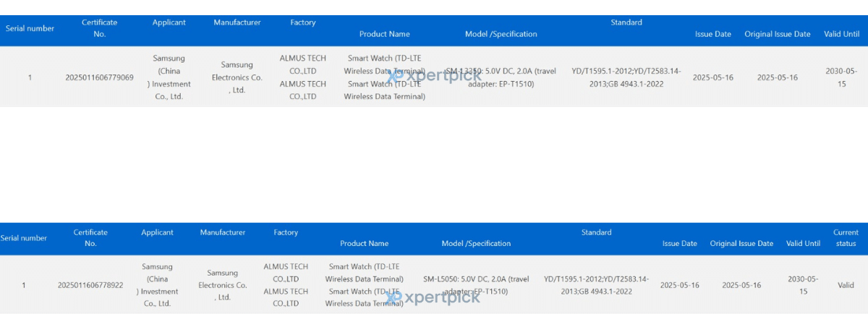Click 'Serial number' header in top table

30,28
